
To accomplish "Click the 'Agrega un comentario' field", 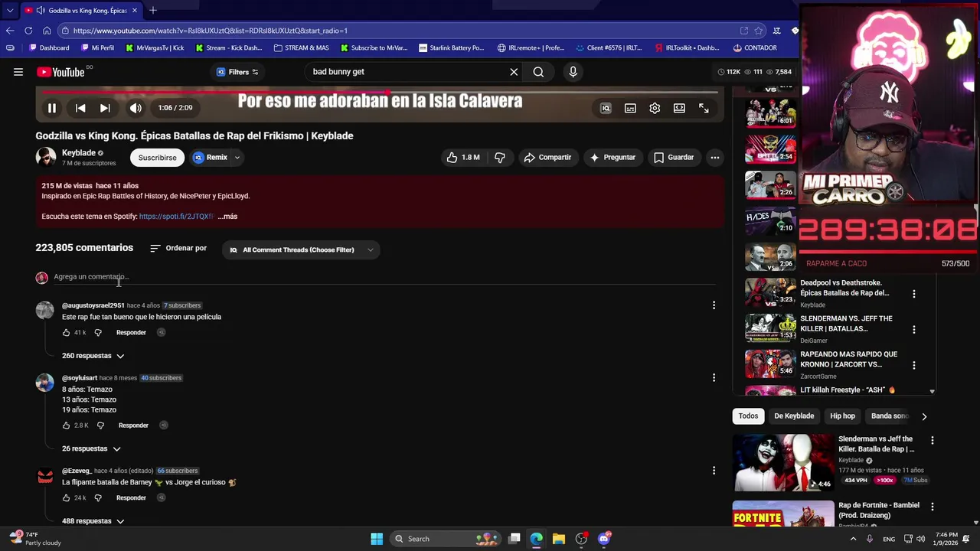I will [x=383, y=277].
